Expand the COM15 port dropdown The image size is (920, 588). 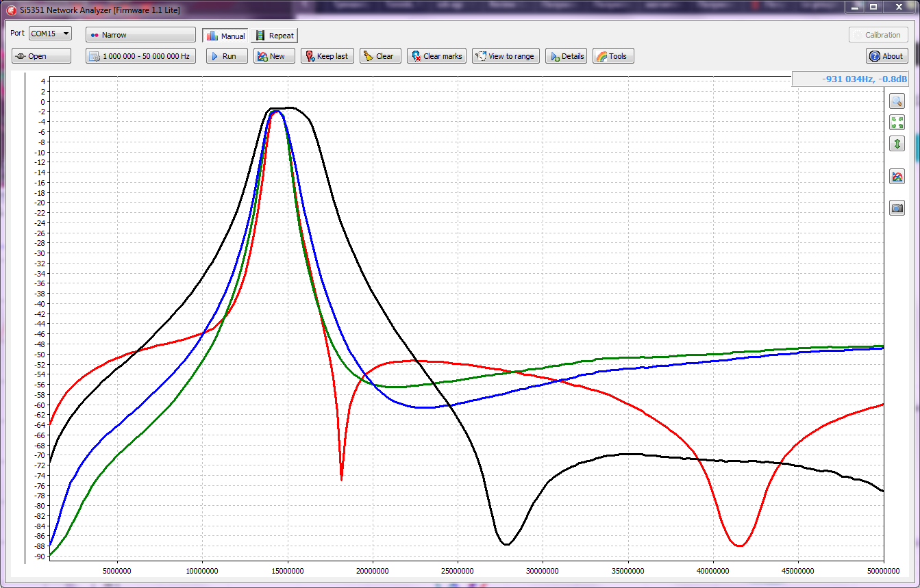click(x=50, y=34)
